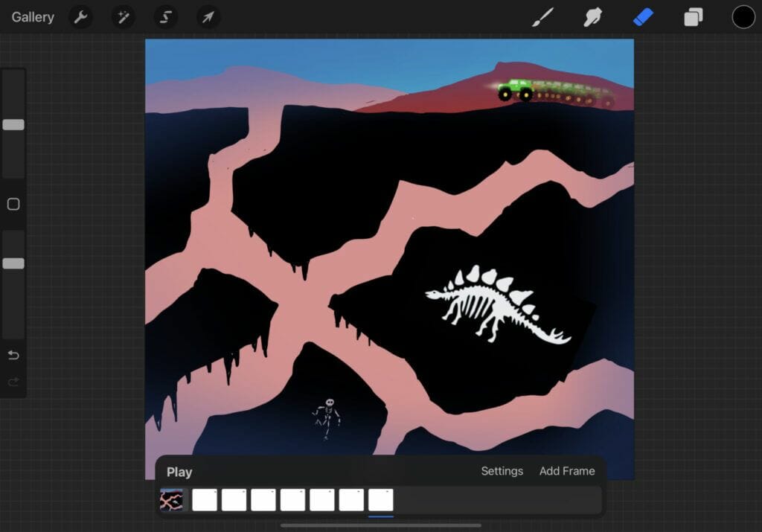Select the second frame in the timeline
The height and width of the screenshot is (532, 762).
[x=205, y=500]
